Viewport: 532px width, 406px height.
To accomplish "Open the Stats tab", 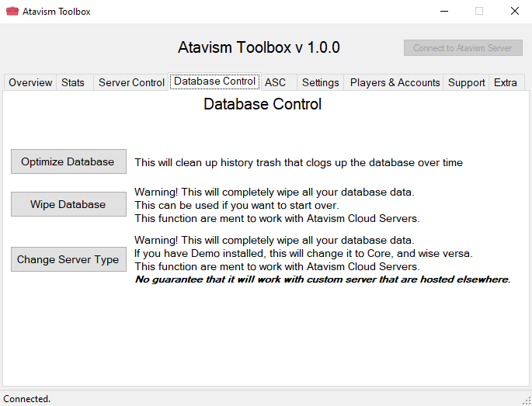I will [x=73, y=82].
